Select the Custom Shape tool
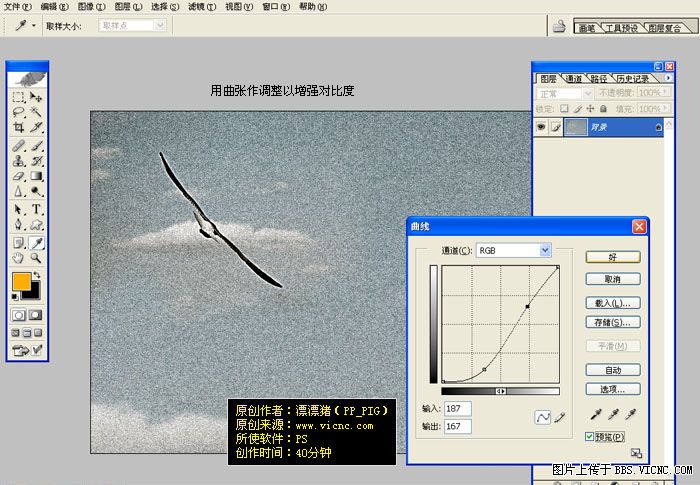700x485 pixels. (x=36, y=224)
